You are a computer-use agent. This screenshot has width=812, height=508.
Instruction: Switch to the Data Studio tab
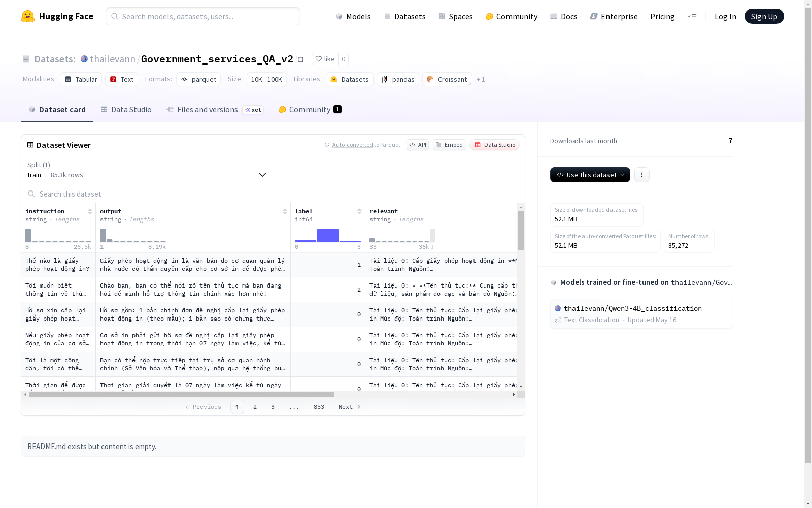pyautogui.click(x=126, y=110)
